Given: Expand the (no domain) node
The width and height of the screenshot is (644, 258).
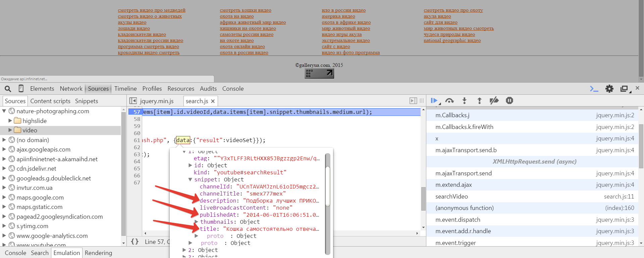Looking at the screenshot, I should 4,140.
